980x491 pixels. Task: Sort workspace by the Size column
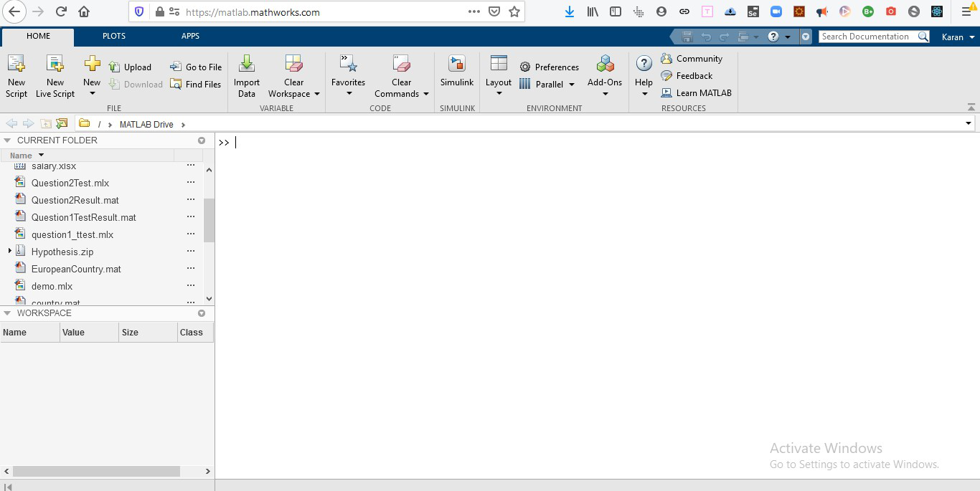(x=148, y=333)
